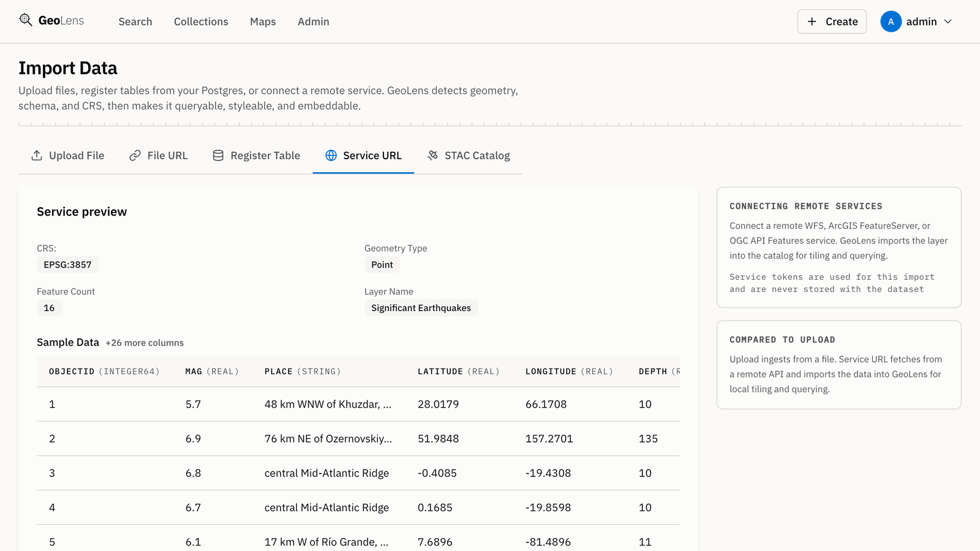Click the upload arrow icon on Upload File tab

[37, 156]
